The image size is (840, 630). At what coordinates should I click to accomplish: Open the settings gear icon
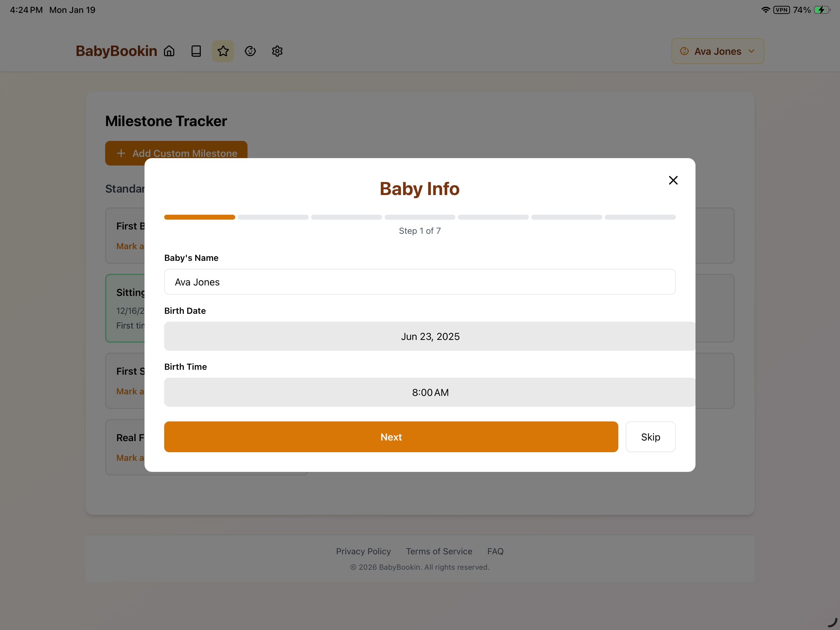(277, 51)
